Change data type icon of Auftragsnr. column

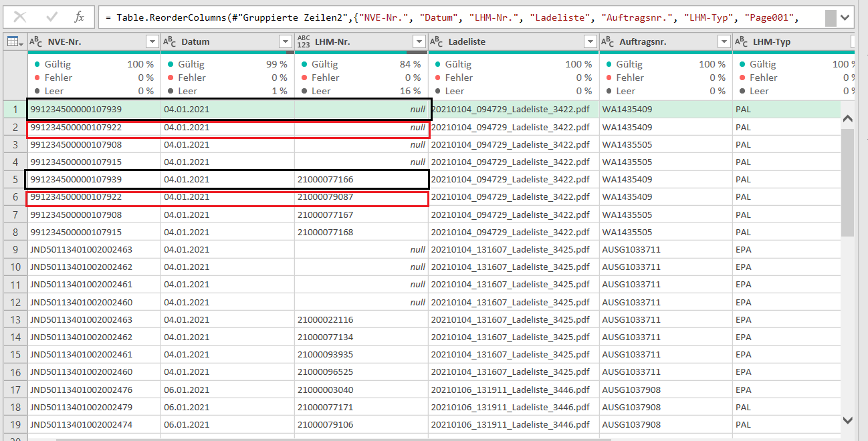(608, 41)
